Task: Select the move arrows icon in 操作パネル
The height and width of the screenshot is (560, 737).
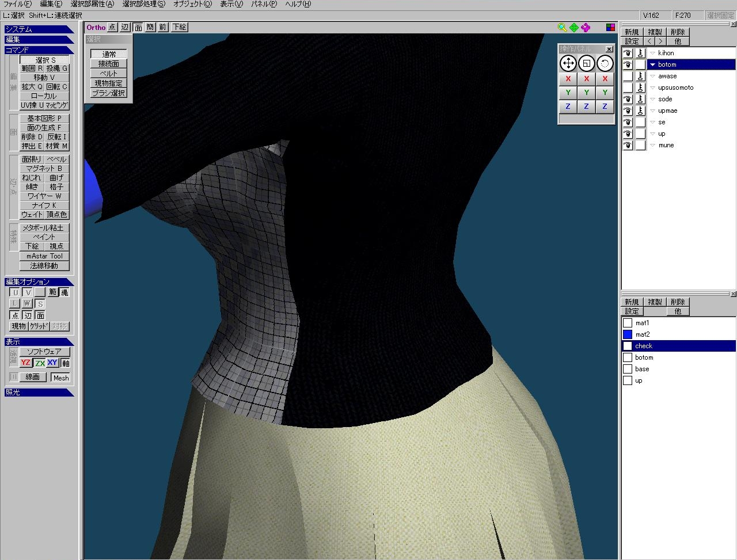Action: pos(568,63)
